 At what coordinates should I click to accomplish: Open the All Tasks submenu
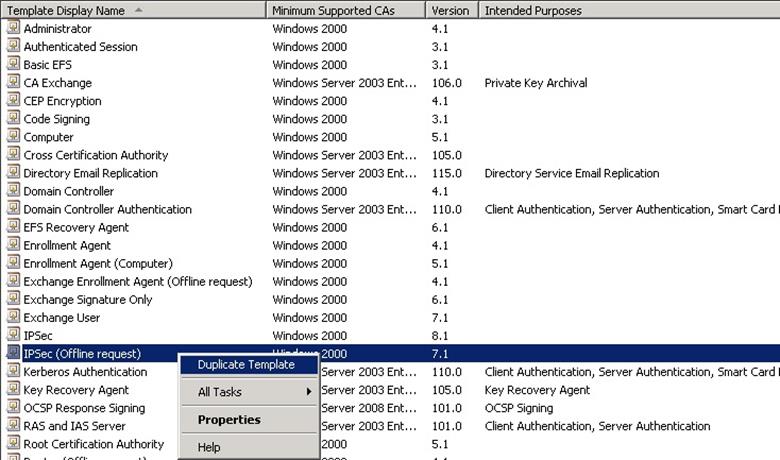pos(249,392)
